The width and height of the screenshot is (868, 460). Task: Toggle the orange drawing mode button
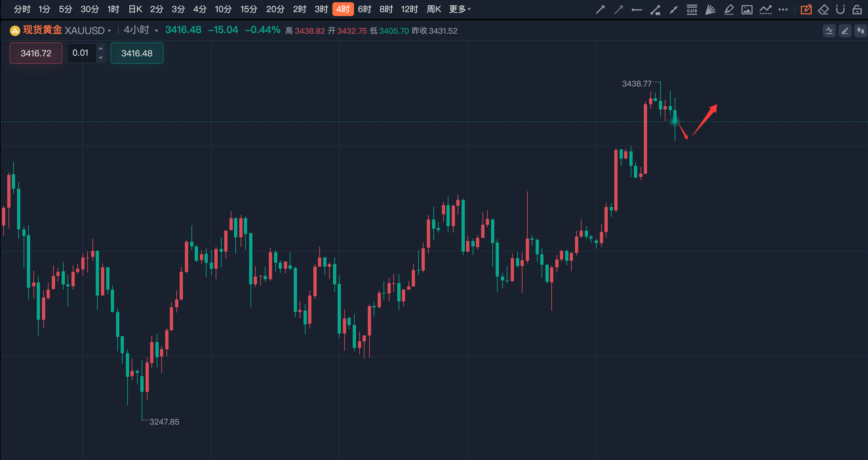click(x=806, y=10)
